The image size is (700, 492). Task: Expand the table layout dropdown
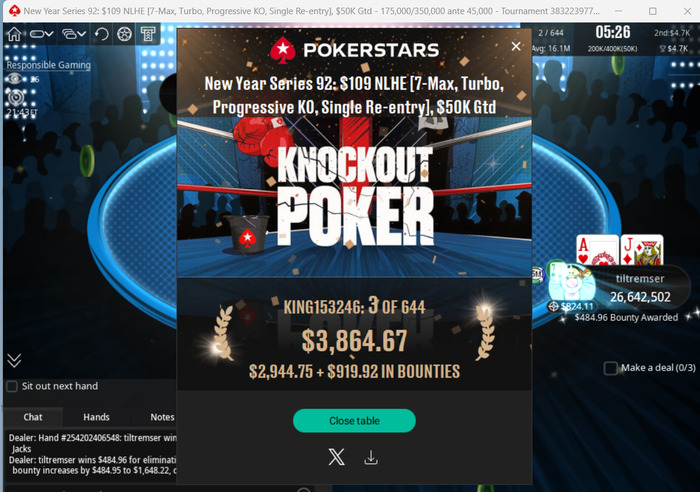42,34
